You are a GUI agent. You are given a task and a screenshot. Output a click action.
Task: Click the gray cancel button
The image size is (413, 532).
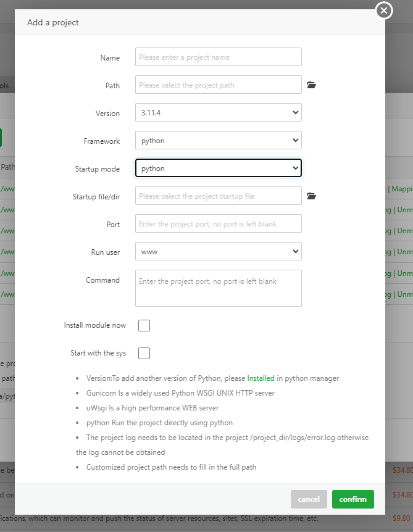pyautogui.click(x=309, y=499)
